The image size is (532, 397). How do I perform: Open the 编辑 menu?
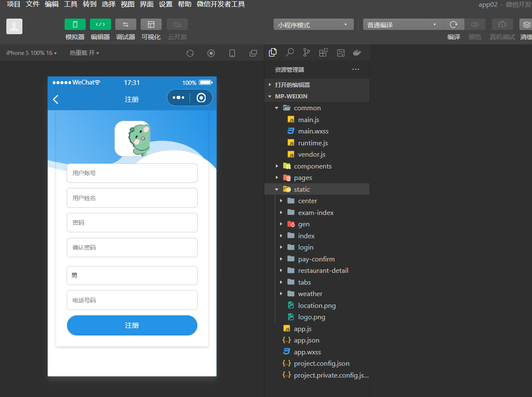pos(52,4)
